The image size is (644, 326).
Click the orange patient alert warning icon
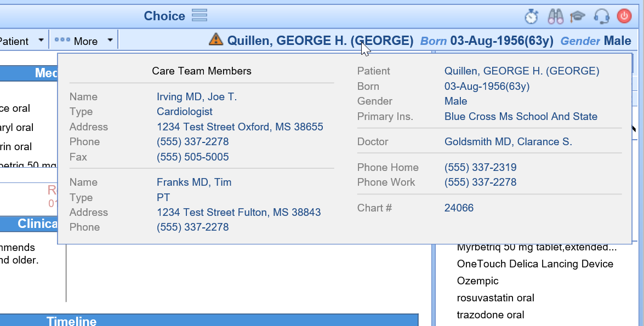pyautogui.click(x=216, y=39)
